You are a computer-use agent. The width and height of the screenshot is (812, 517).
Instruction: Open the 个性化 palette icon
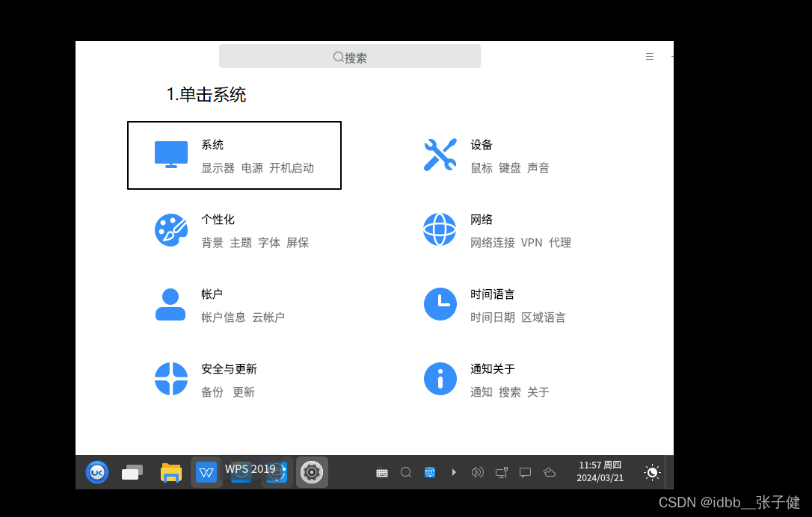click(171, 230)
